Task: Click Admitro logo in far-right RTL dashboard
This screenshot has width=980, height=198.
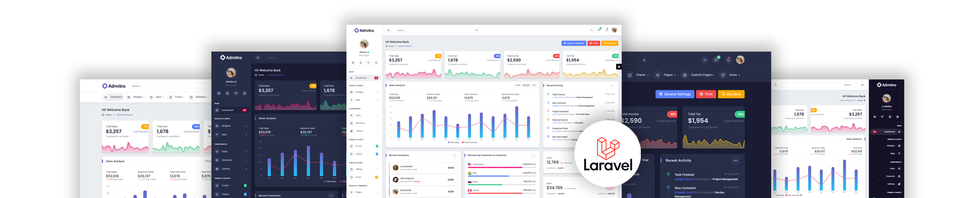Action: (886, 85)
